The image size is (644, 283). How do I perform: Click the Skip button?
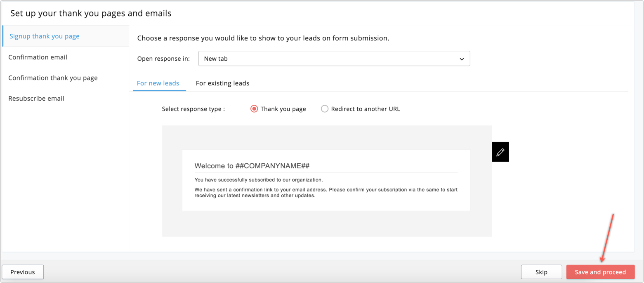pos(541,272)
